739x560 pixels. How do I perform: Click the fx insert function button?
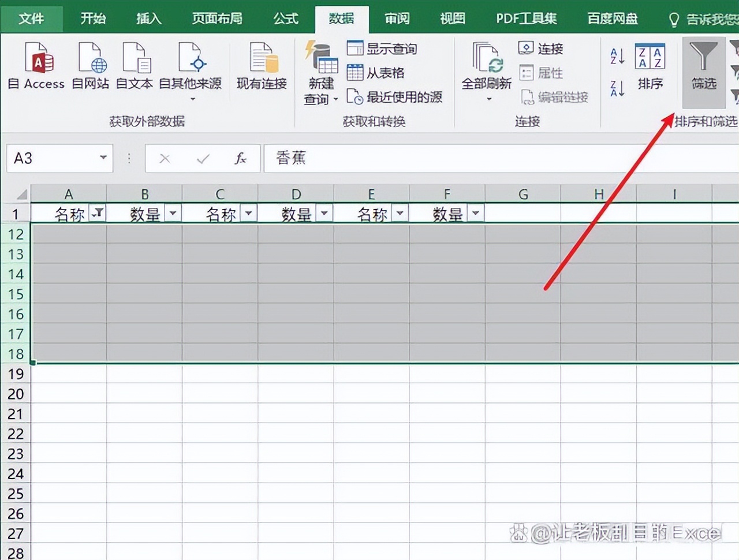pos(241,158)
